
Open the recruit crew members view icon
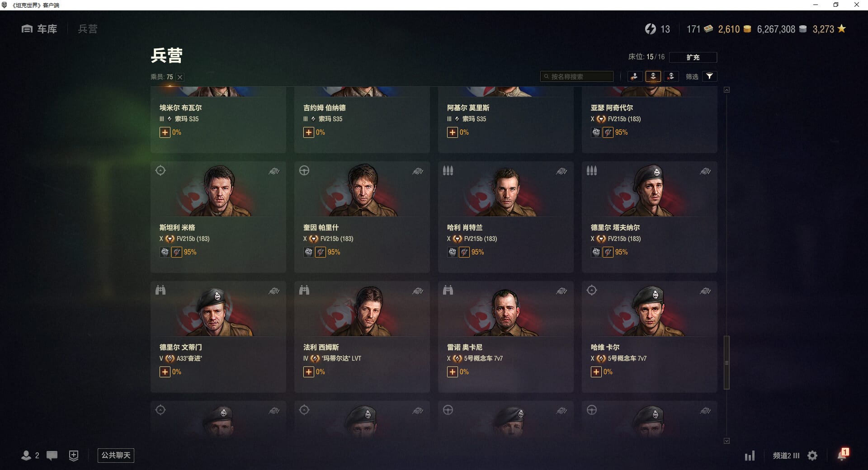pyautogui.click(x=635, y=76)
